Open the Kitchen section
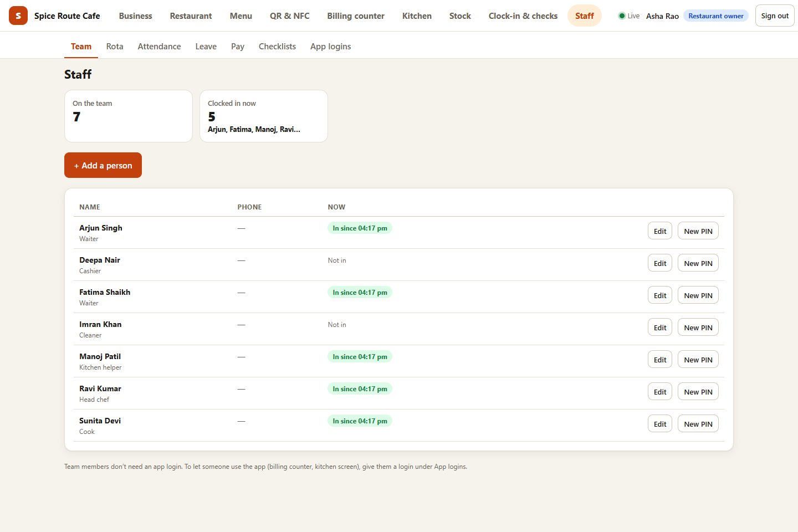The height and width of the screenshot is (532, 798). [417, 16]
